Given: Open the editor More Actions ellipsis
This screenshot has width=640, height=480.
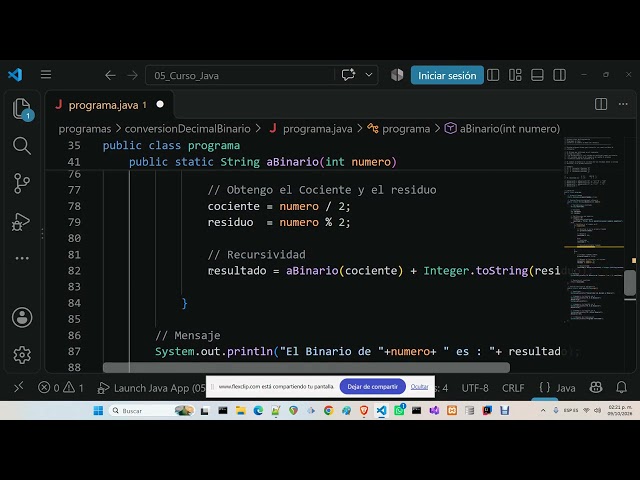Looking at the screenshot, I should (x=623, y=104).
